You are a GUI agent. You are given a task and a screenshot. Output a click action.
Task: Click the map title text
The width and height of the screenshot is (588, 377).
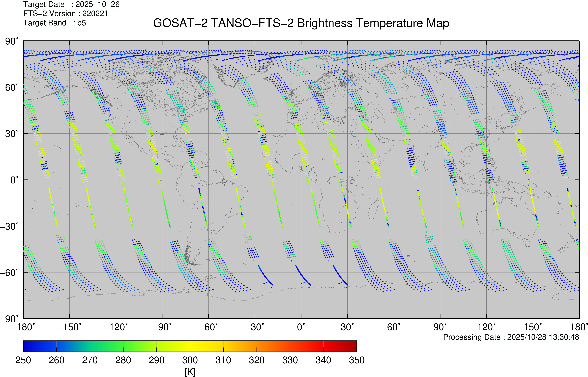click(301, 23)
